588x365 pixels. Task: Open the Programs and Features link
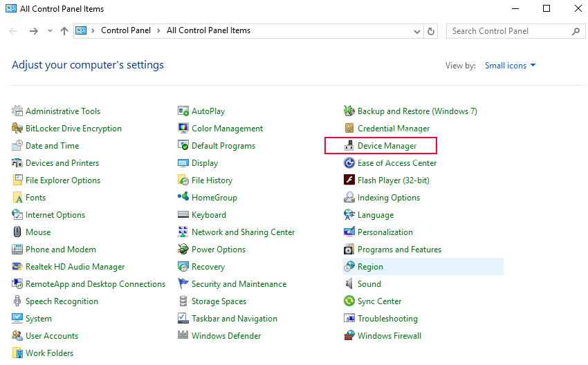pyautogui.click(x=399, y=249)
